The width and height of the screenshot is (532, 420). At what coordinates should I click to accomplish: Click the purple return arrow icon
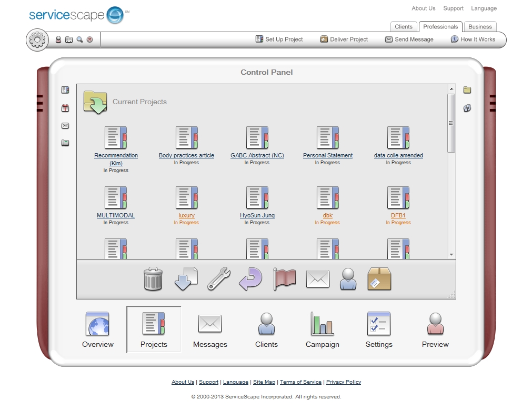click(x=250, y=279)
